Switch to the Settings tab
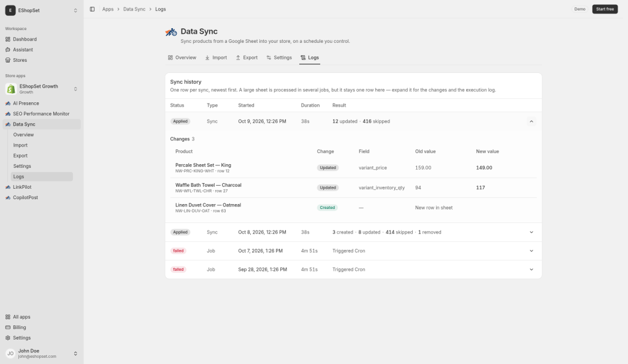 pos(279,58)
